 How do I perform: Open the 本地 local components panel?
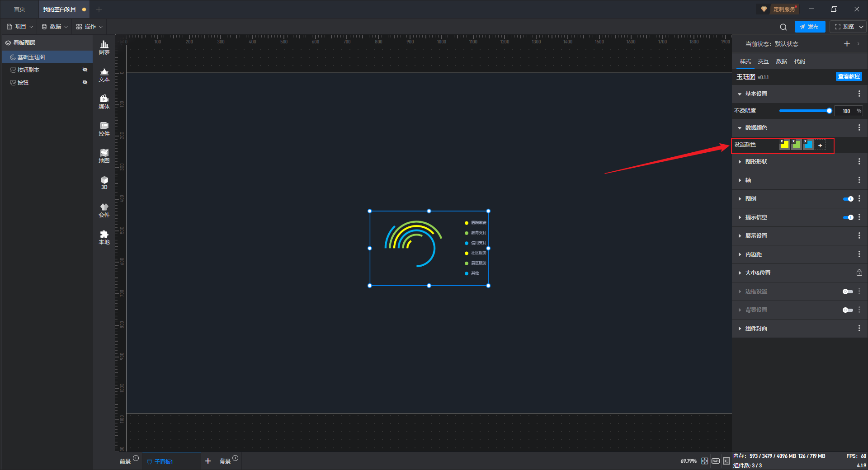pos(104,237)
